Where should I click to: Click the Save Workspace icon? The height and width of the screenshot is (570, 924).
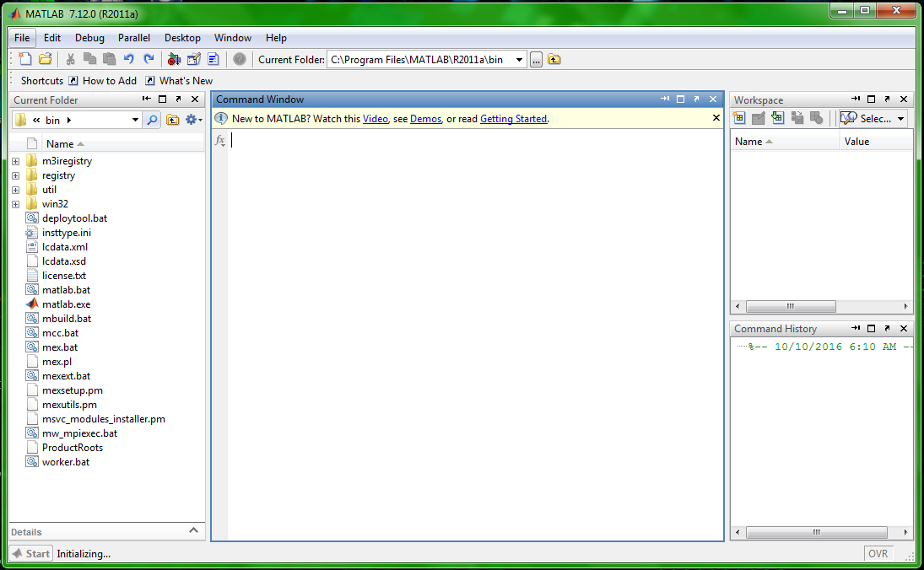(797, 118)
